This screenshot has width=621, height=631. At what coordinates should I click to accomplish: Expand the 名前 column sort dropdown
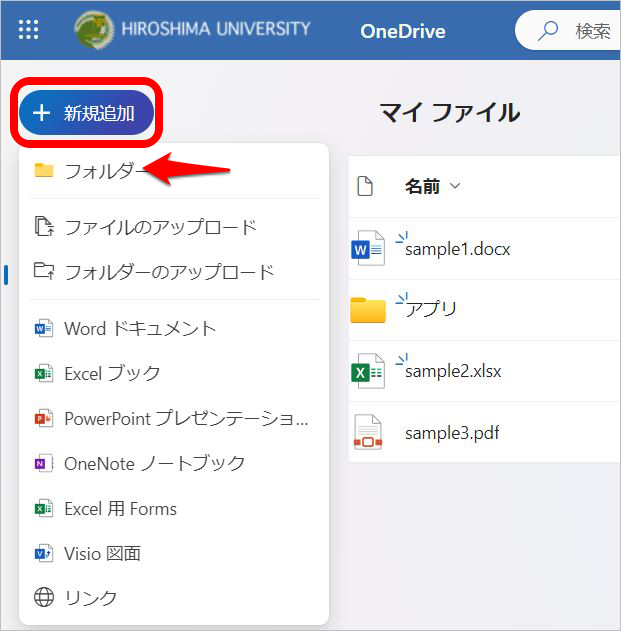[x=456, y=186]
